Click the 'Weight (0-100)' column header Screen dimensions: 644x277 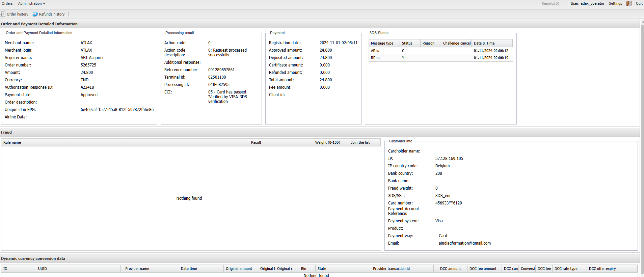click(x=327, y=142)
